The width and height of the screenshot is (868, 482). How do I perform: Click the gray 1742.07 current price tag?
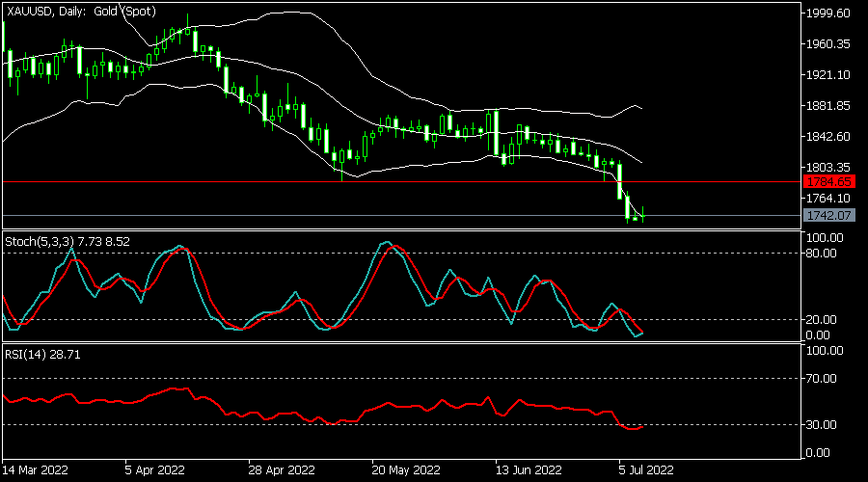pos(828,215)
